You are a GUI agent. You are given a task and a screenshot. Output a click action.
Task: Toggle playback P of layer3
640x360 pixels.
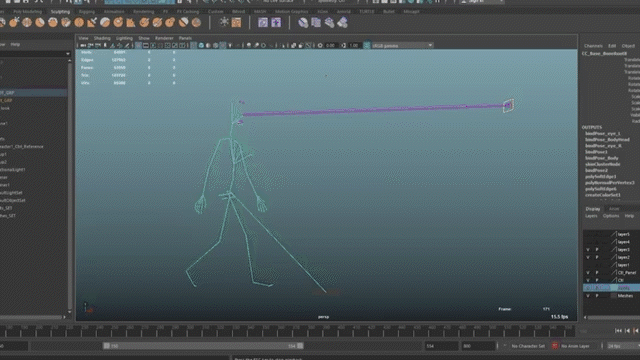[597, 249]
